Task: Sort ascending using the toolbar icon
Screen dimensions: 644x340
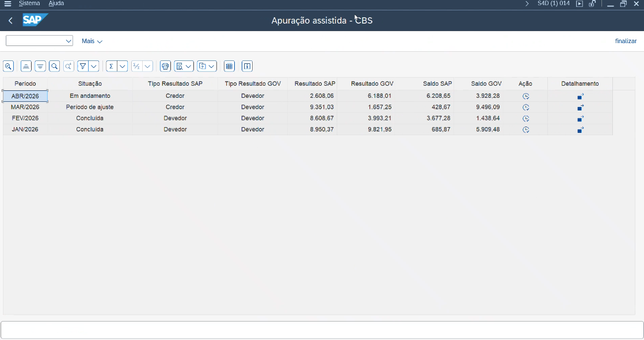Action: [26, 66]
